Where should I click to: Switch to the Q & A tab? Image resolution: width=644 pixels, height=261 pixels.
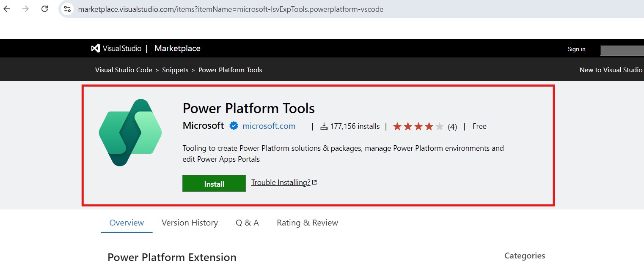pos(247,223)
